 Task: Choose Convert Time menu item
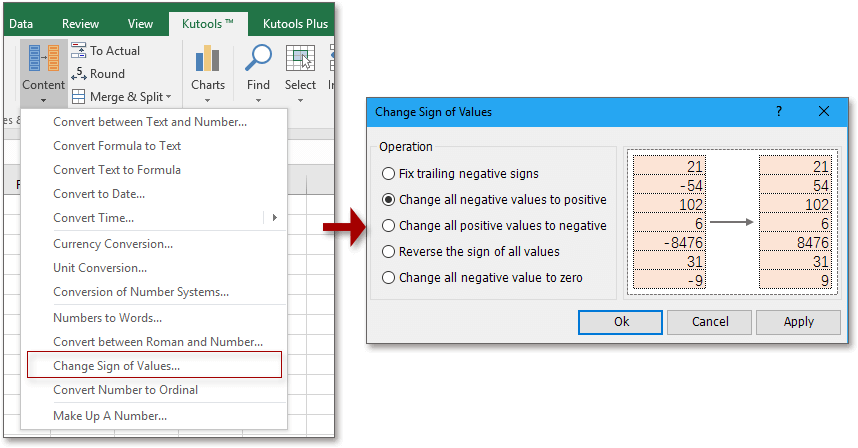coord(154,218)
